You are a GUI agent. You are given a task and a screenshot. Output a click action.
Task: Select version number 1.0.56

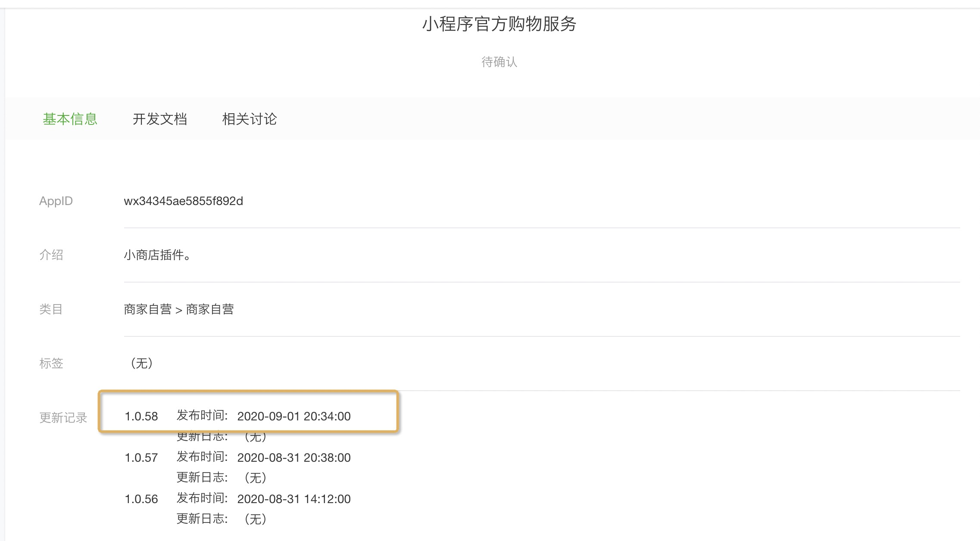click(141, 499)
